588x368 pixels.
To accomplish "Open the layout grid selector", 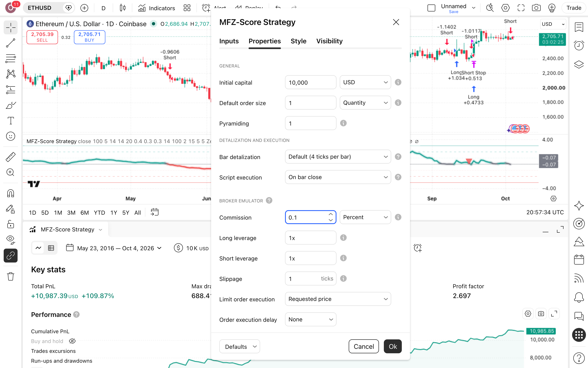I will click(x=187, y=8).
